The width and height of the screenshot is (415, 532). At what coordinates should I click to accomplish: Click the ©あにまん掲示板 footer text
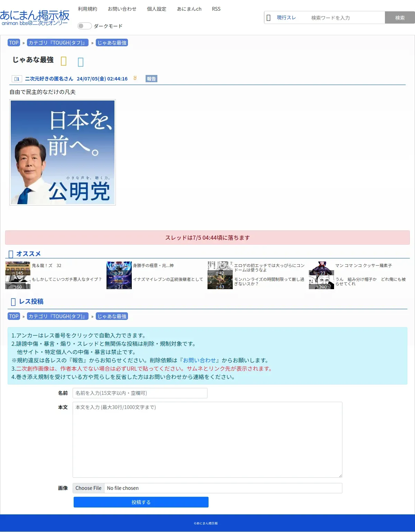206,523
